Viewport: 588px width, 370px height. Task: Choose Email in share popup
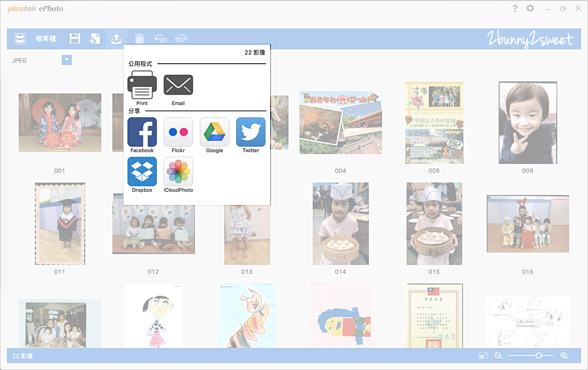[x=178, y=90]
